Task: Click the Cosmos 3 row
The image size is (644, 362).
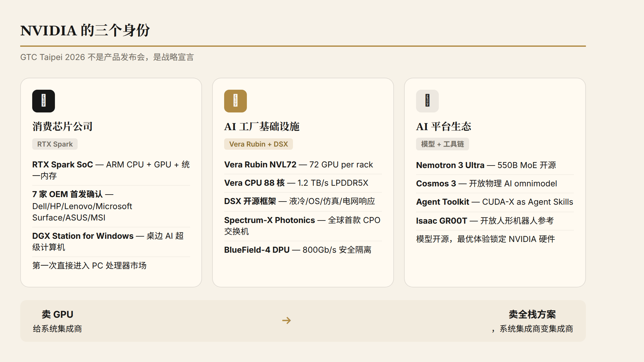Action: (495, 184)
